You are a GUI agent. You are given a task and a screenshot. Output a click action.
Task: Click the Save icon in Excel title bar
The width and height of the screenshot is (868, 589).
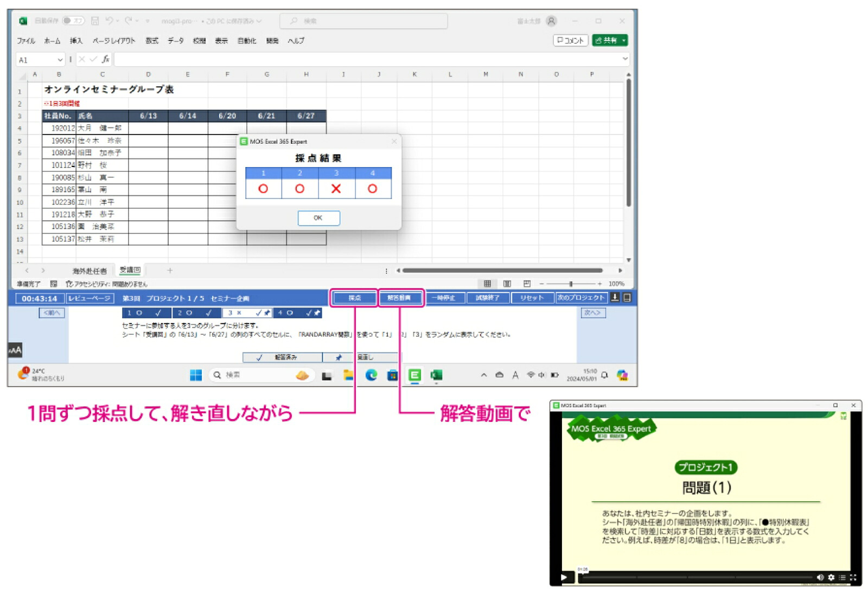(94, 21)
